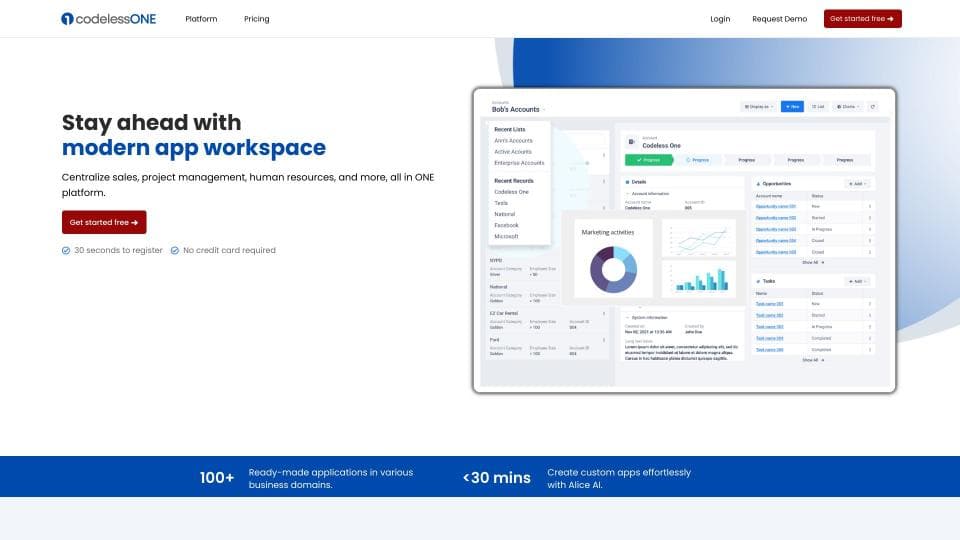Click the Ford account card

pos(547,347)
